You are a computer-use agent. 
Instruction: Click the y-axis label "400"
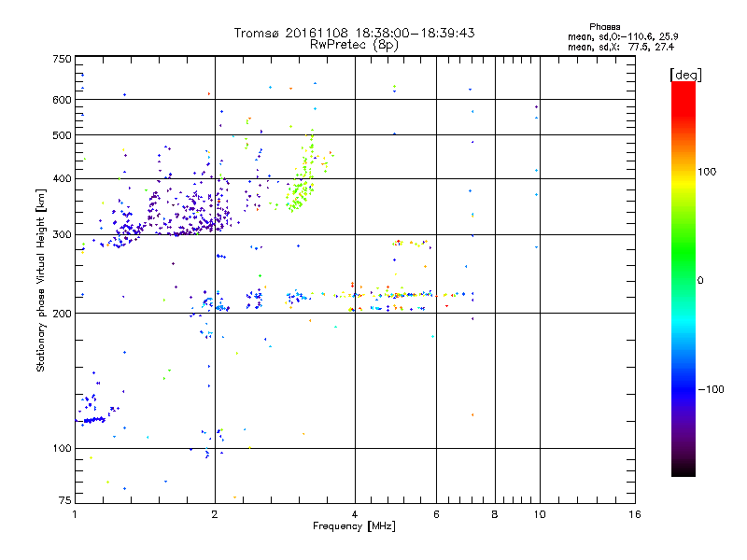click(x=62, y=179)
